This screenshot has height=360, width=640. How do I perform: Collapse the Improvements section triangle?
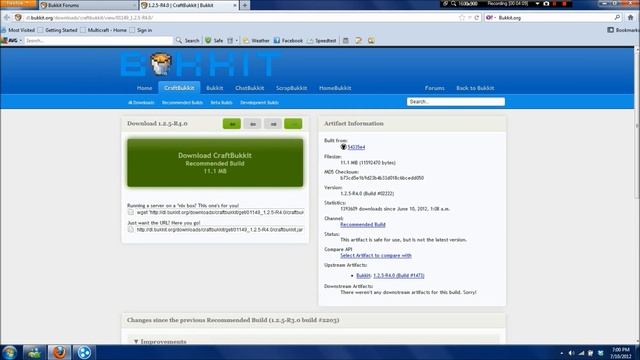136,341
